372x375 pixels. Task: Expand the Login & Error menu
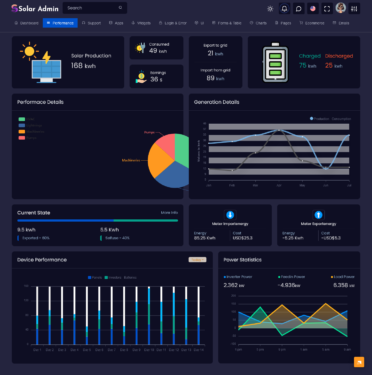pos(173,23)
